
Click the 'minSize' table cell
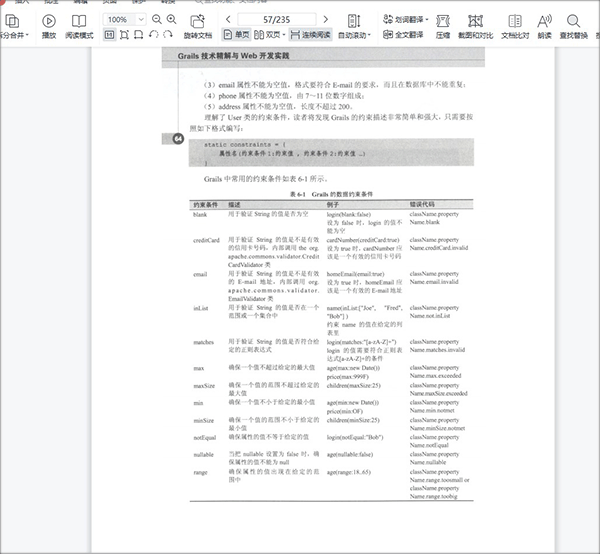(x=204, y=420)
